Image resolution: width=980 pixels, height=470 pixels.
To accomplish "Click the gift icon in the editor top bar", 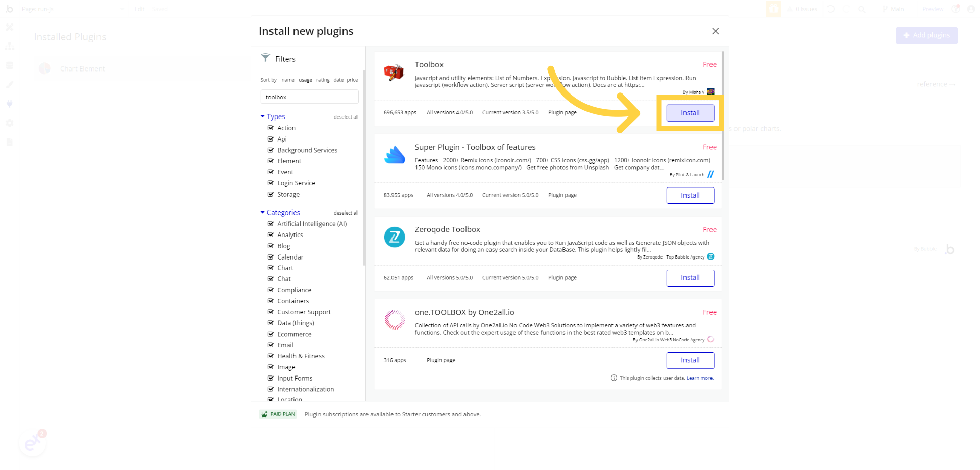I will (773, 9).
